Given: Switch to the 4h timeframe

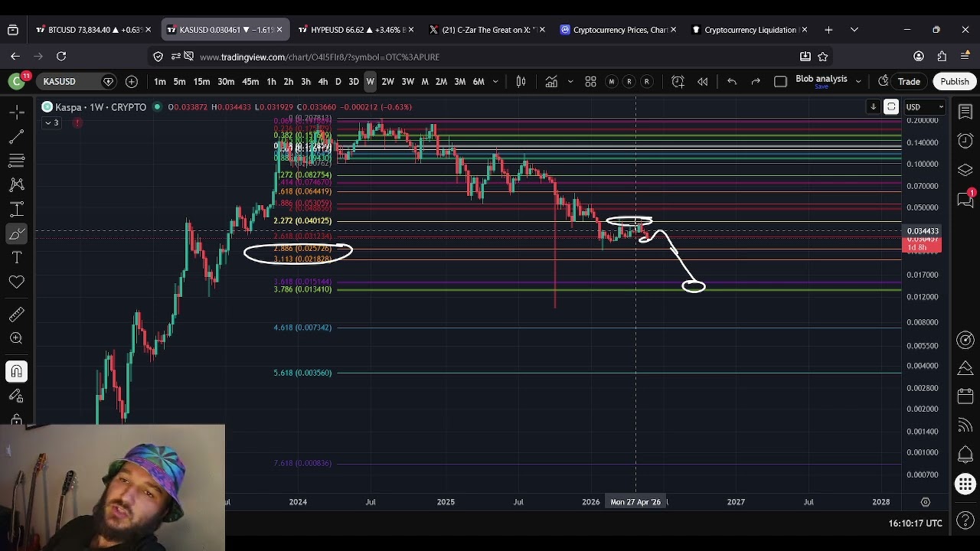Looking at the screenshot, I should (322, 81).
